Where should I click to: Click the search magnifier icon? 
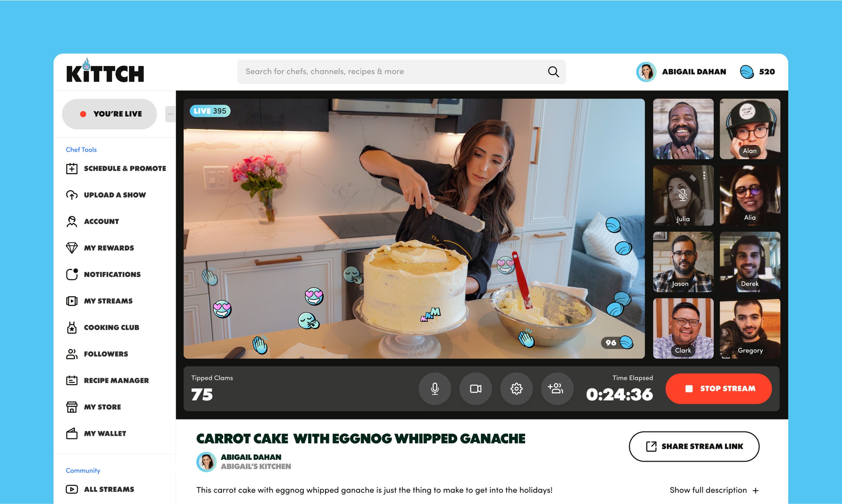(553, 71)
